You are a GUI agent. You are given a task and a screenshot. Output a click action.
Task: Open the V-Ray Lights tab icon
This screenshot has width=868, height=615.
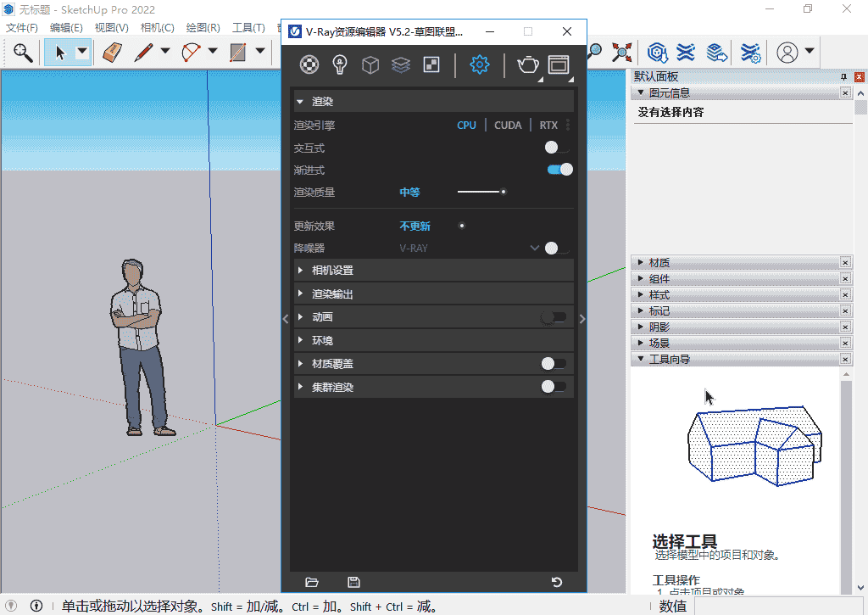(x=340, y=64)
